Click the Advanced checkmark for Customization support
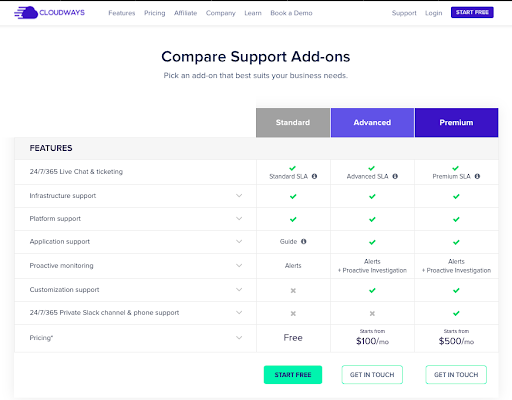Image resolution: width=512 pixels, height=400 pixels. click(372, 290)
